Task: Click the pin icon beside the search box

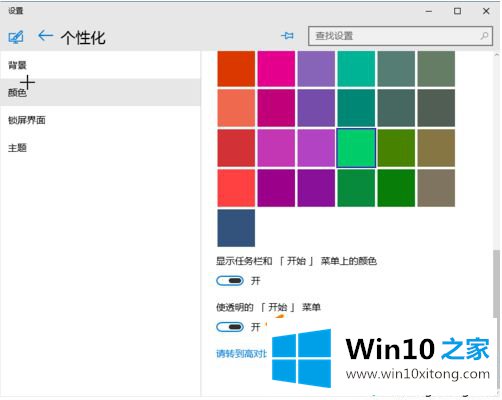Action: click(x=287, y=35)
